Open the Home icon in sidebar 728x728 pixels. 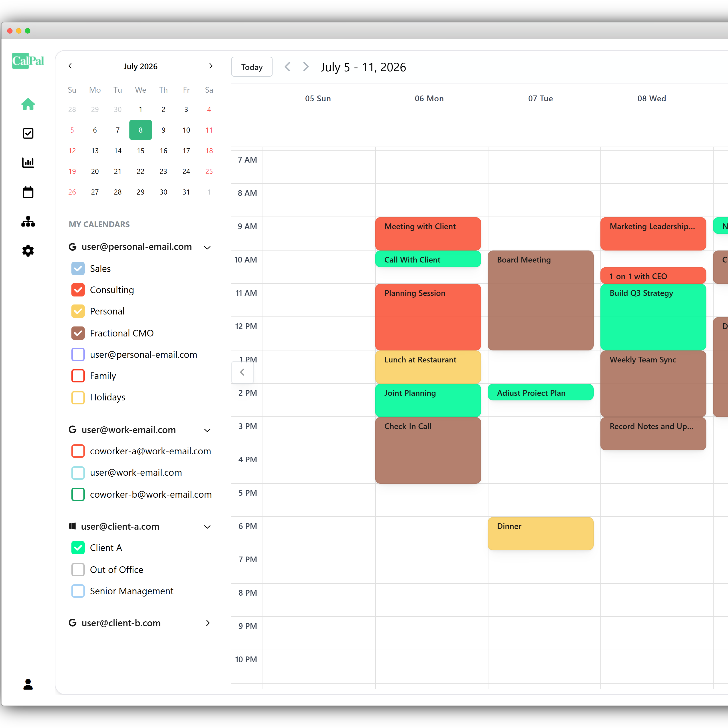click(x=28, y=104)
